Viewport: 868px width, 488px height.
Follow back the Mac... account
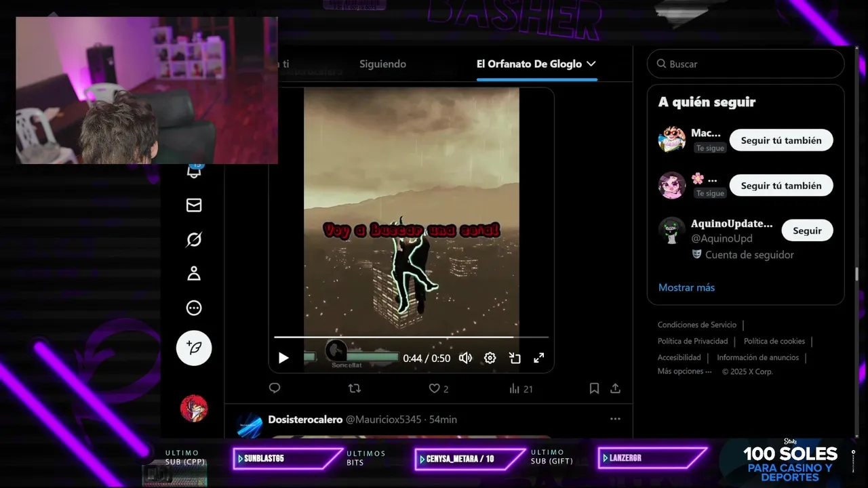[781, 140]
